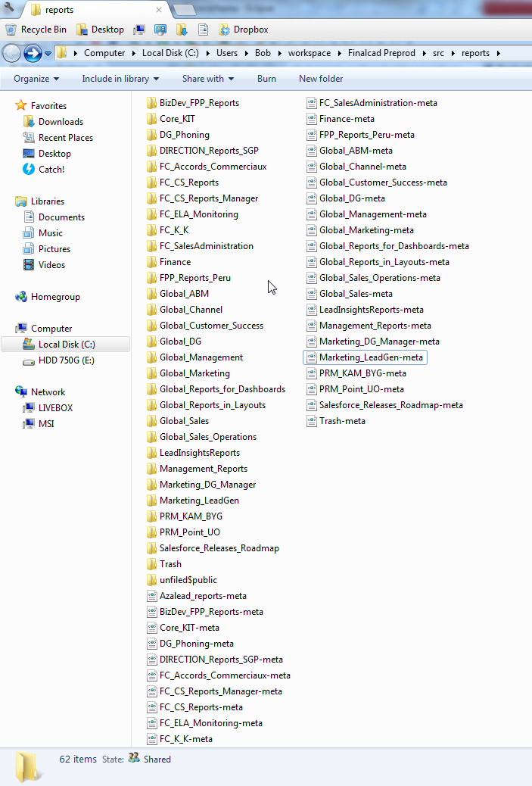Select the Videos library
This screenshot has width=532, height=786.
click(51, 265)
